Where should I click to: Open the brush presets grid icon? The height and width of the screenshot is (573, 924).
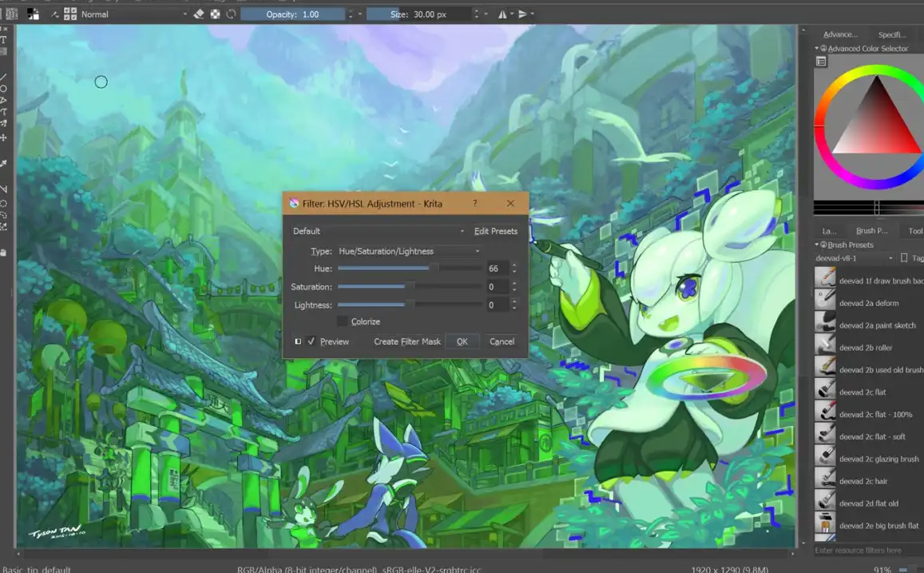click(x=70, y=14)
